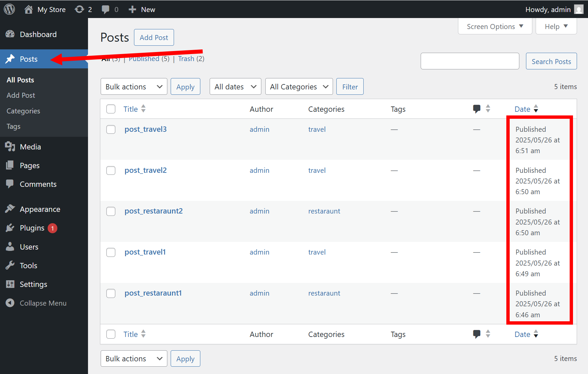588x374 pixels.
Task: Click the Plugins update badge 1
Action: 52,228
